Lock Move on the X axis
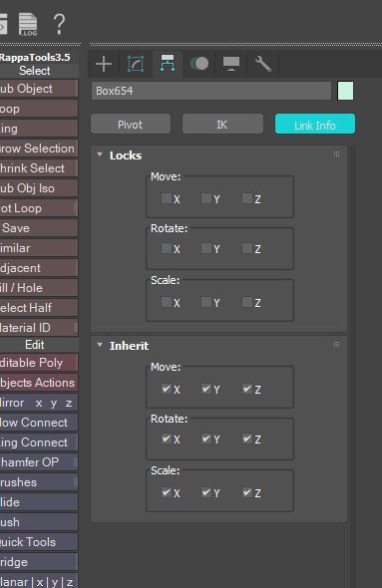 (x=167, y=198)
